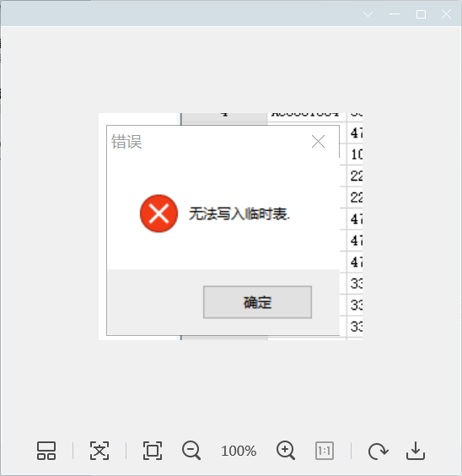Rotate the image clockwise

(x=378, y=452)
